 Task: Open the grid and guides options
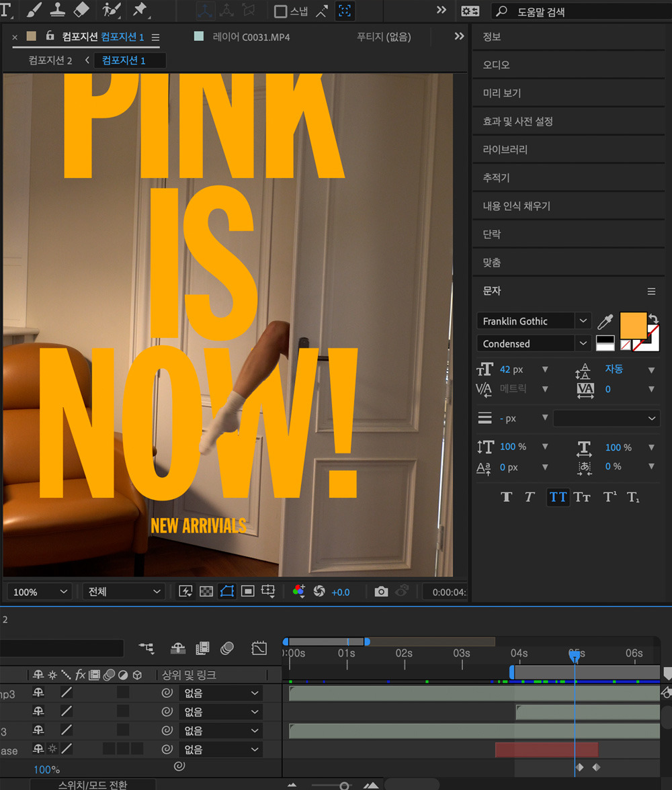(x=268, y=591)
